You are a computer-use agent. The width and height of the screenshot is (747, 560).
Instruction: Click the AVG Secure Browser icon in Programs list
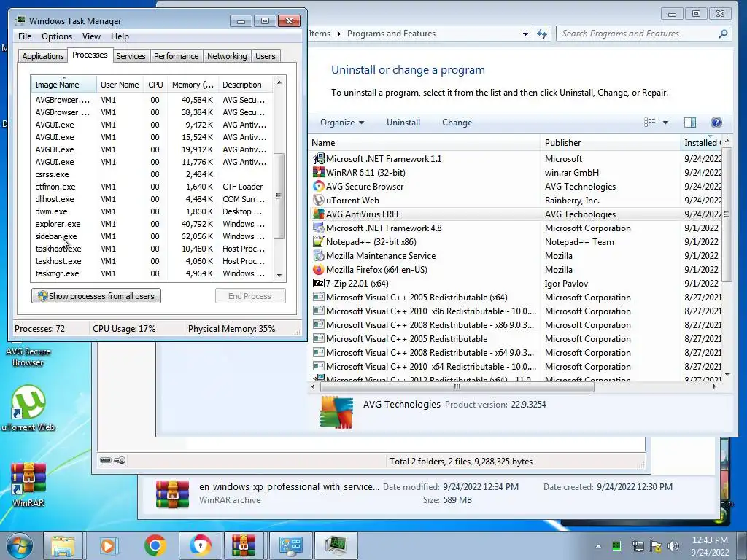(318, 186)
